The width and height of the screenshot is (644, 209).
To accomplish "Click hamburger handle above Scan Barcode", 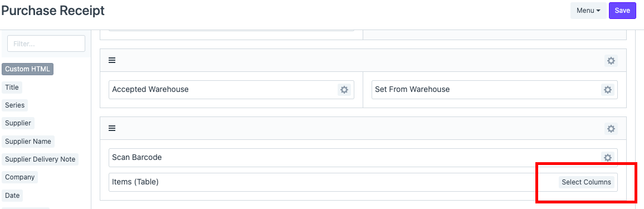I will pyautogui.click(x=112, y=128).
